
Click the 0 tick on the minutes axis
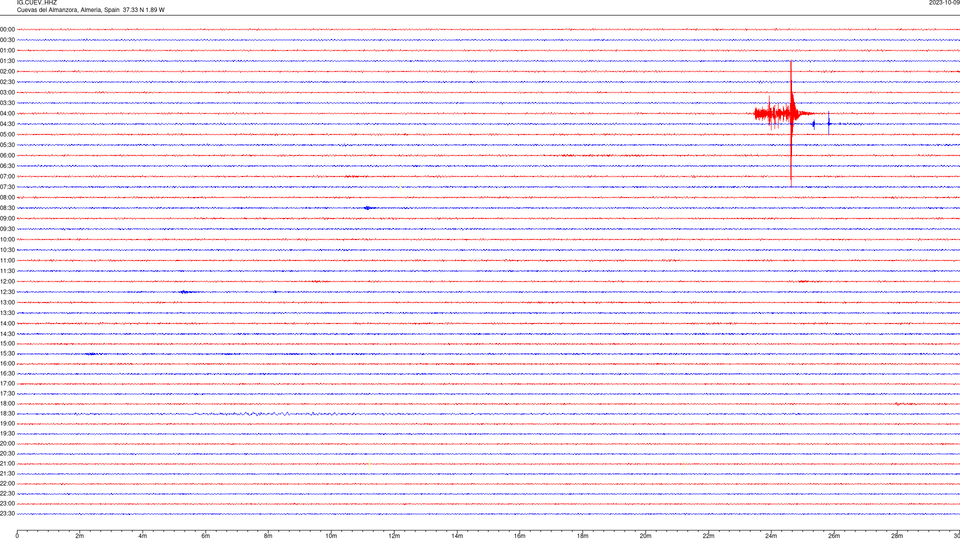tap(17, 536)
